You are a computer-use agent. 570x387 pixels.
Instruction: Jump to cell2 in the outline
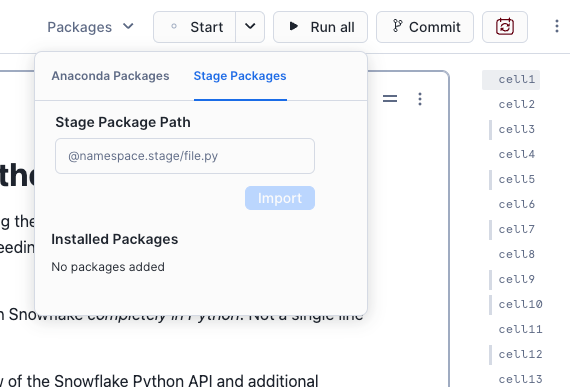[x=516, y=104]
